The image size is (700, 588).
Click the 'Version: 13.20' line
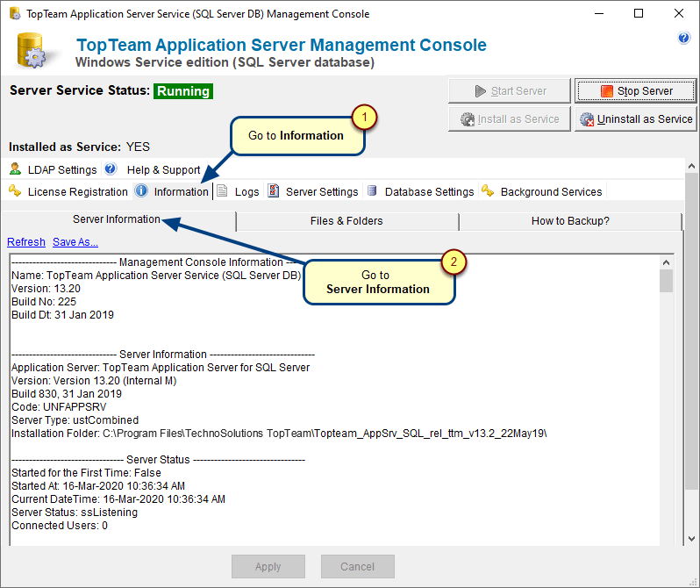tap(46, 289)
